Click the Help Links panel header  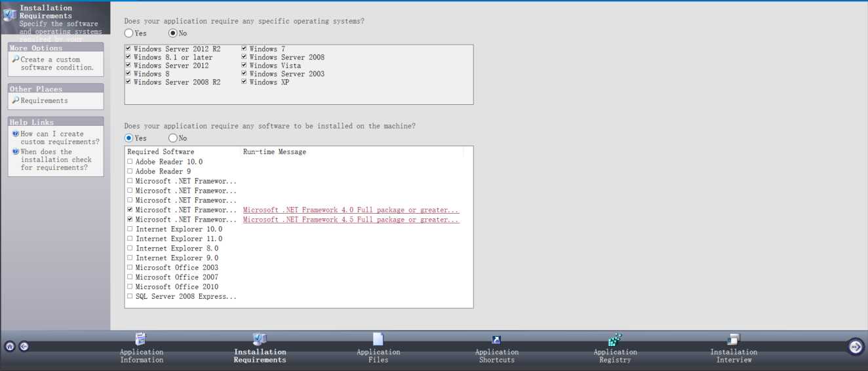[x=56, y=122]
